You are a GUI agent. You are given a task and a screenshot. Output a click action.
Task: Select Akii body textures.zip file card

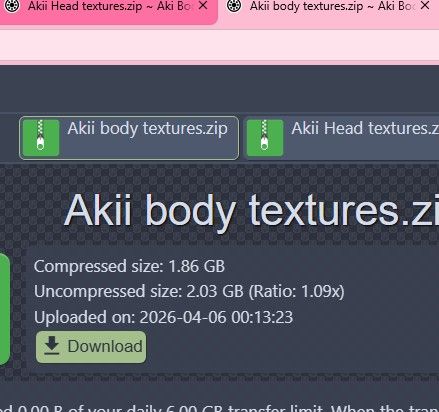tap(129, 138)
